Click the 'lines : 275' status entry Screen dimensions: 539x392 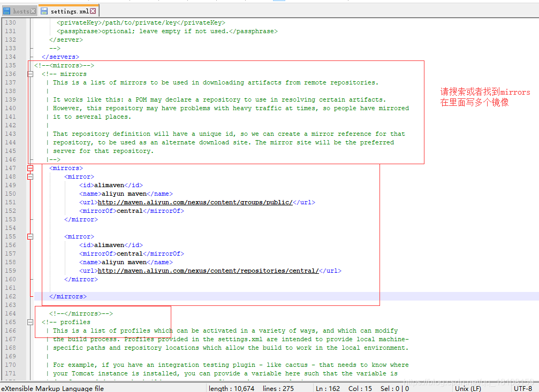click(x=278, y=389)
